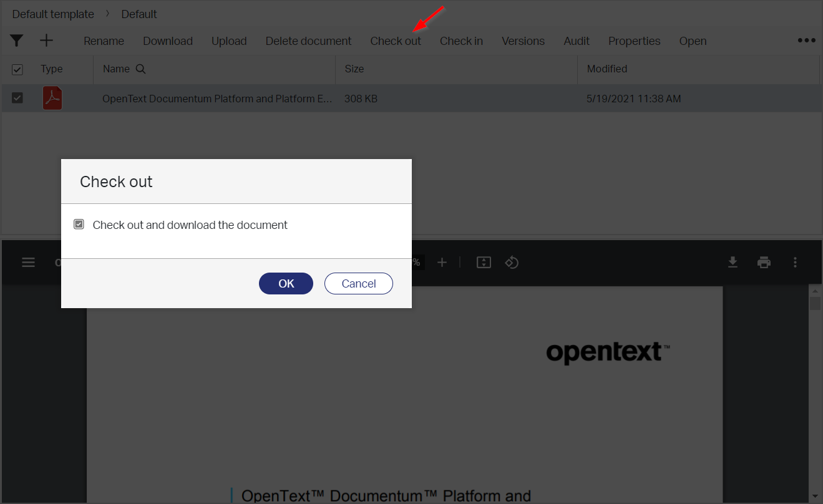Click Check out in the toolbar
Viewport: 823px width, 504px height.
coord(396,41)
